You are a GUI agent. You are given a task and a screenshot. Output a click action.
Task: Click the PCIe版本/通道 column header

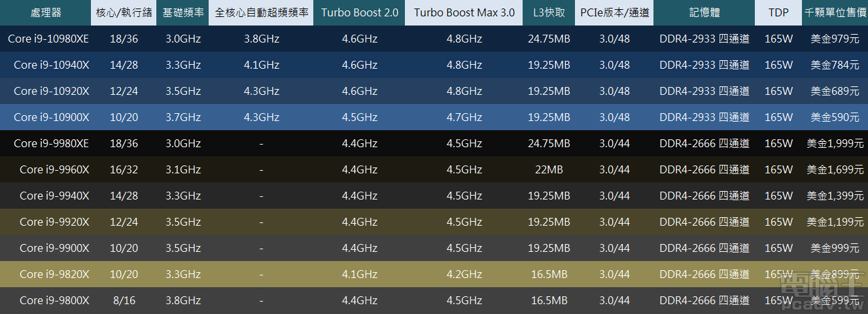(x=614, y=12)
